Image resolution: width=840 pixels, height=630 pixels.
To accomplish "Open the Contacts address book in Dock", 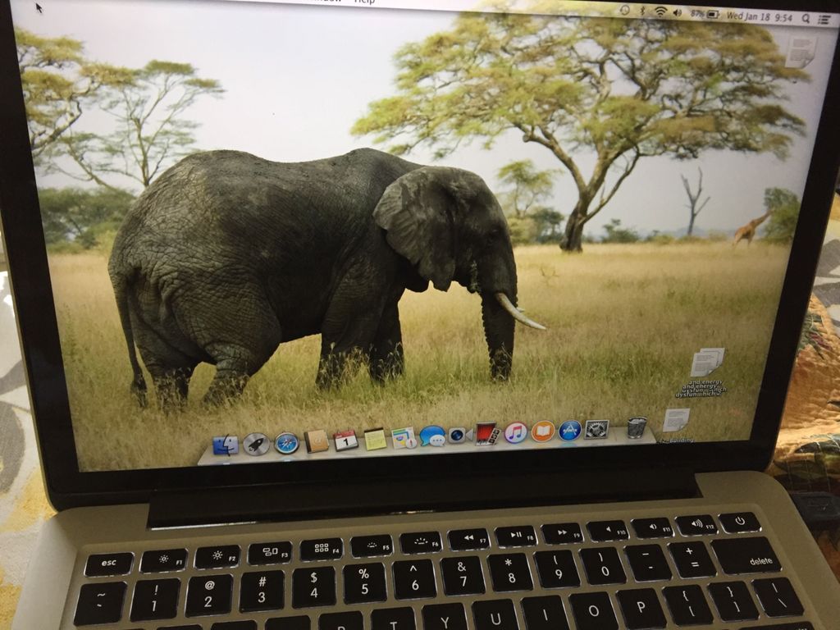I will [x=317, y=441].
